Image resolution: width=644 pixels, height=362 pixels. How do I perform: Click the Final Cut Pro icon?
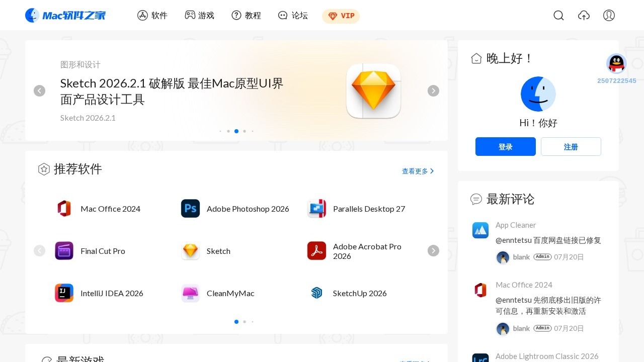pos(64,251)
